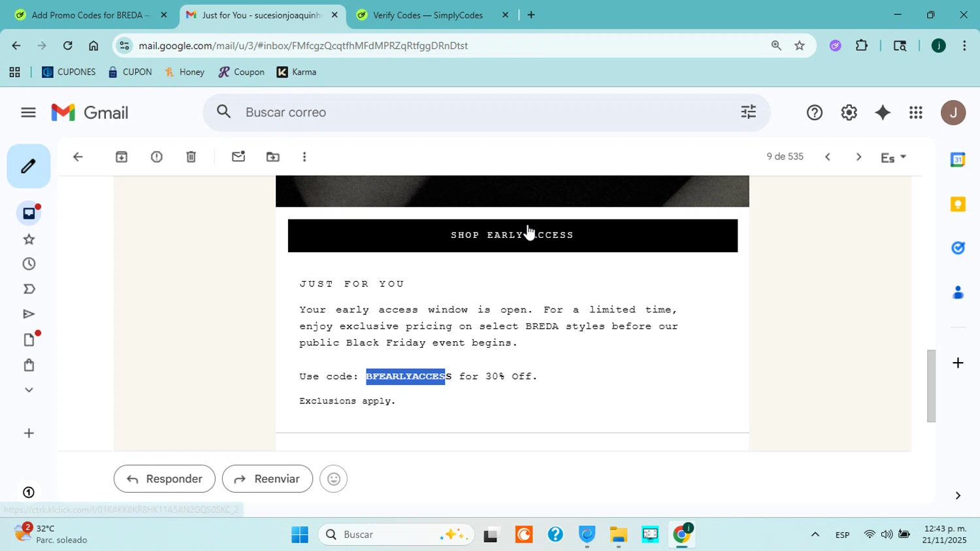Image resolution: width=980 pixels, height=551 pixels.
Task: Compose a new email with pencil button
Action: pyautogui.click(x=28, y=166)
